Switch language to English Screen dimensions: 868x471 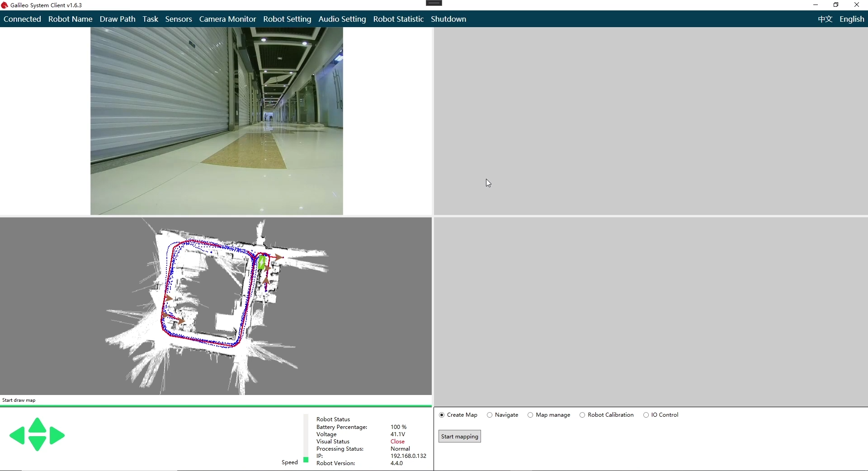coord(852,19)
